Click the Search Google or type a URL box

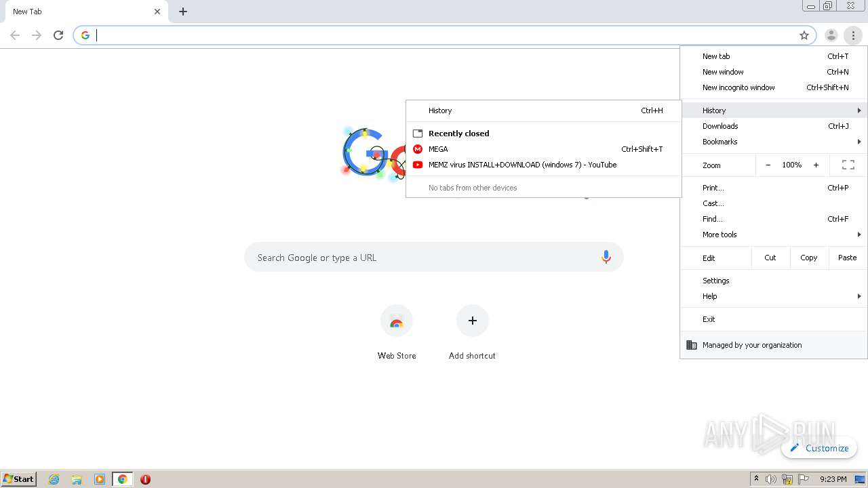(x=434, y=258)
